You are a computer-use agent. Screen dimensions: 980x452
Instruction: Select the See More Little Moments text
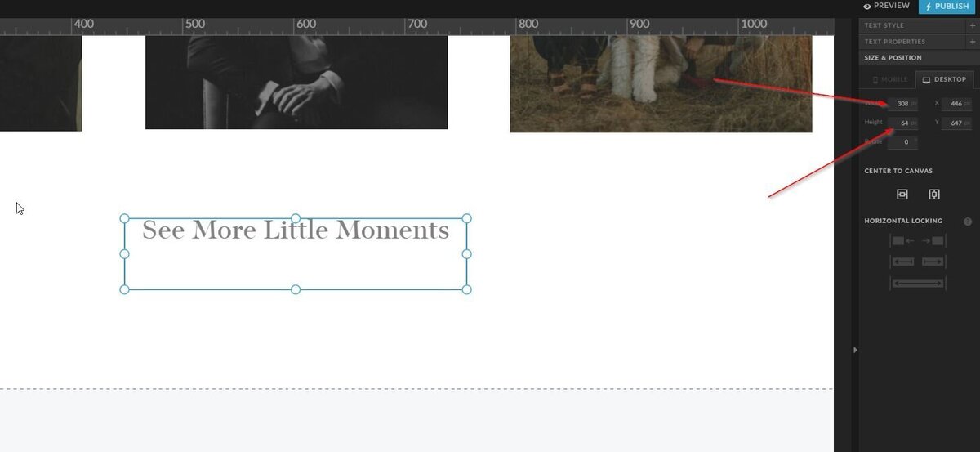296,230
